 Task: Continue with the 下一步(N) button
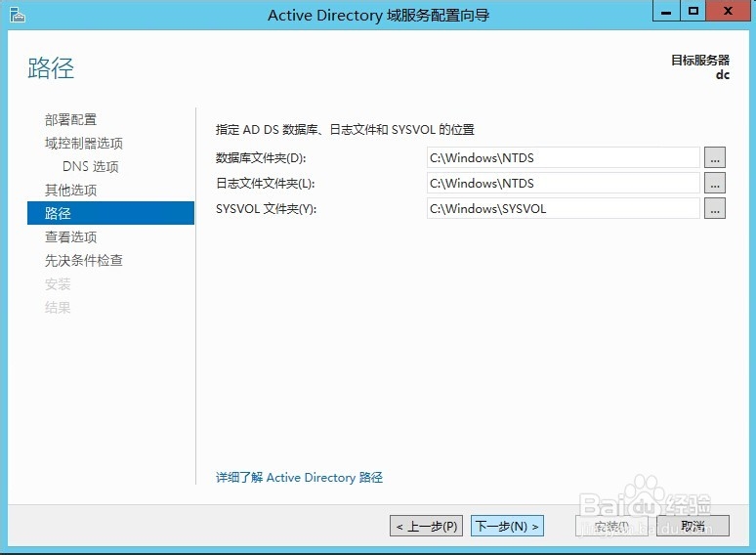[507, 526]
